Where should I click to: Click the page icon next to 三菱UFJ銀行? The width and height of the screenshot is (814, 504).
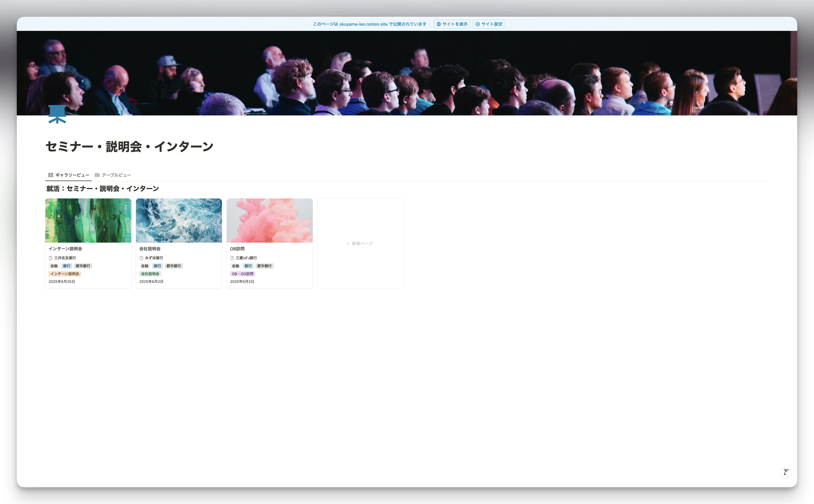point(232,258)
